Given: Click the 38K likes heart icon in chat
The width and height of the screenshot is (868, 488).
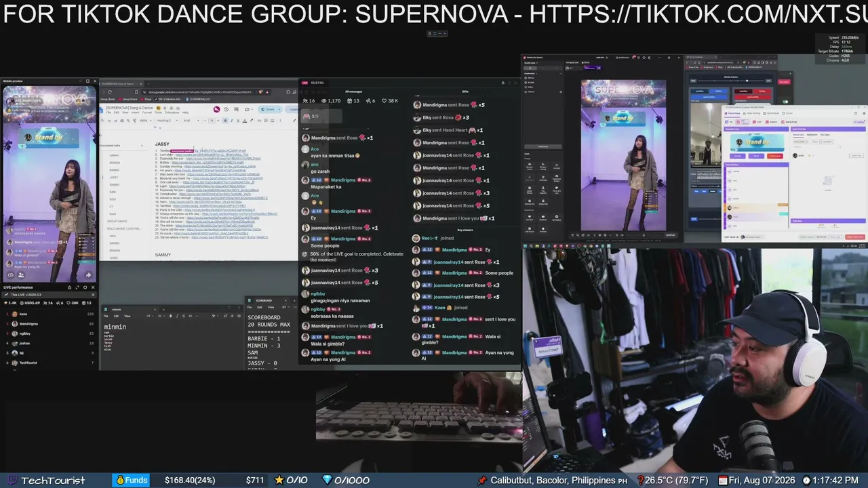Looking at the screenshot, I should point(384,100).
